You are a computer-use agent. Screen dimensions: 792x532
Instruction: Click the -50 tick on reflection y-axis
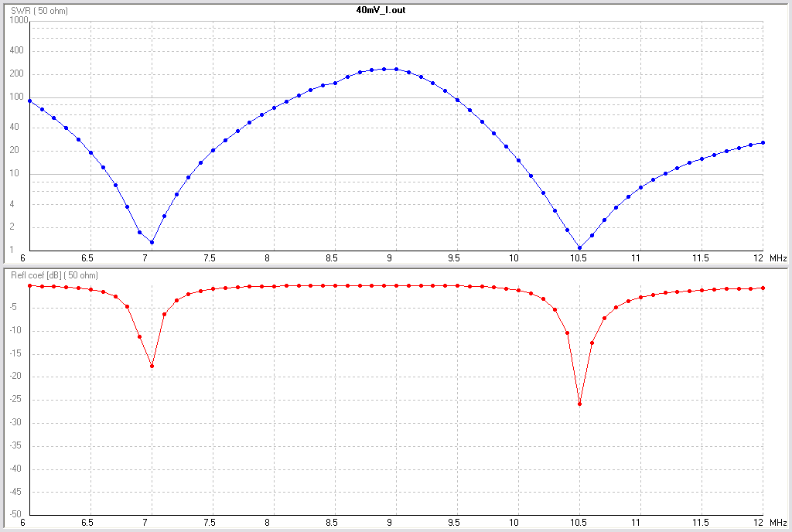point(15,514)
